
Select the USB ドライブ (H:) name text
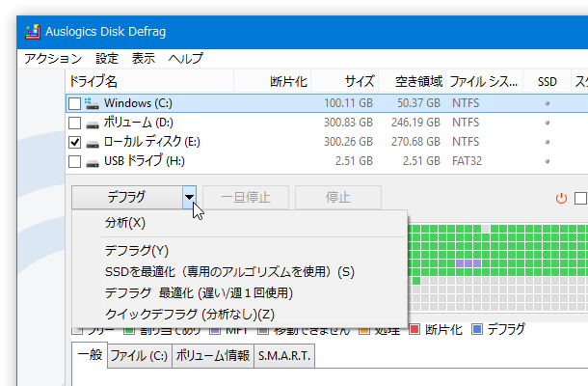pos(145,161)
